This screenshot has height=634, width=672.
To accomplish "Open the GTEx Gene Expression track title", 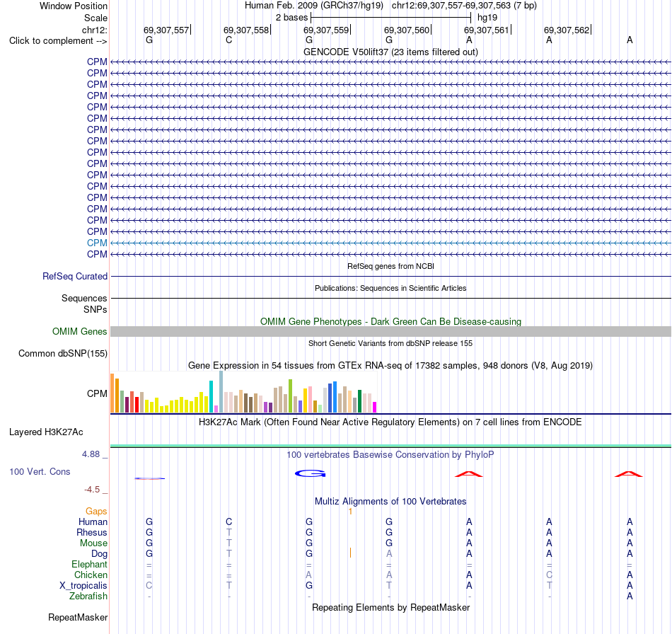I will 390,366.
